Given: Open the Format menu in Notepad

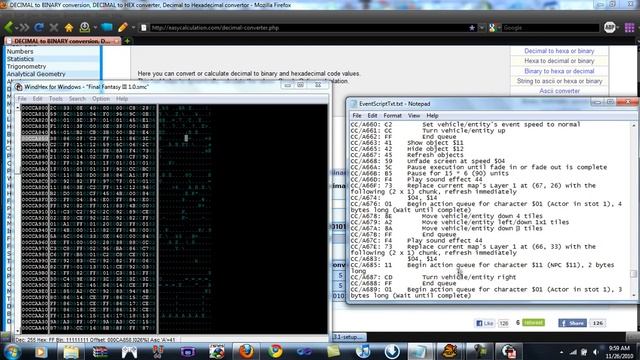Looking at the screenshot, I should coord(392,116).
